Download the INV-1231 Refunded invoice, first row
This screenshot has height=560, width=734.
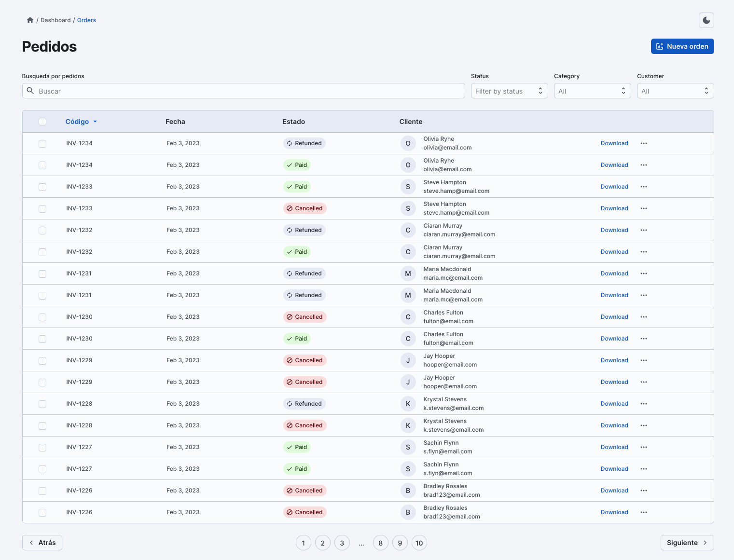point(614,273)
